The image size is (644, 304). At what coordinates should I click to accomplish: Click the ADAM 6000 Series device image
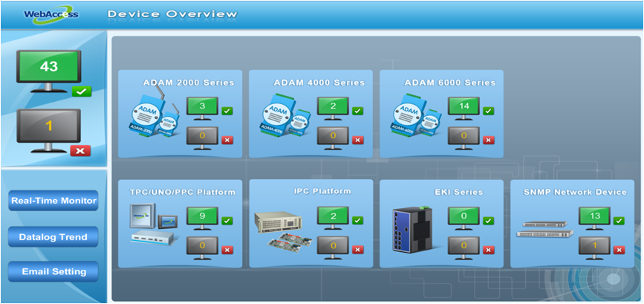pos(417,116)
